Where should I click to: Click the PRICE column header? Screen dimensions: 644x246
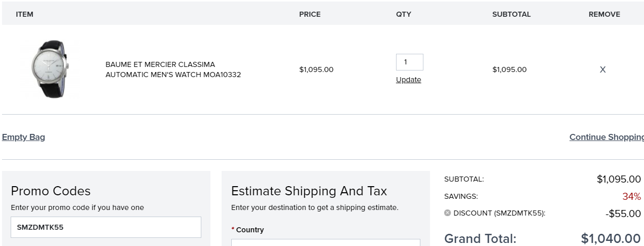click(310, 14)
